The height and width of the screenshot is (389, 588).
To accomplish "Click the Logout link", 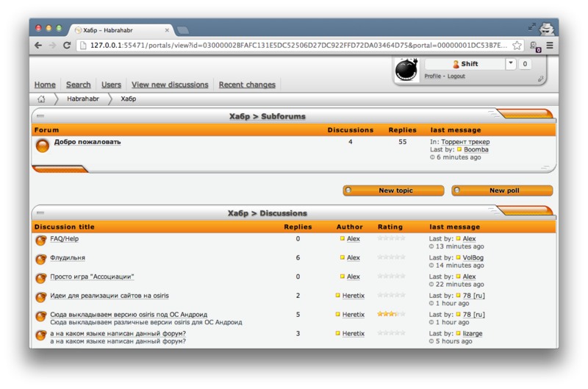I will pos(456,76).
